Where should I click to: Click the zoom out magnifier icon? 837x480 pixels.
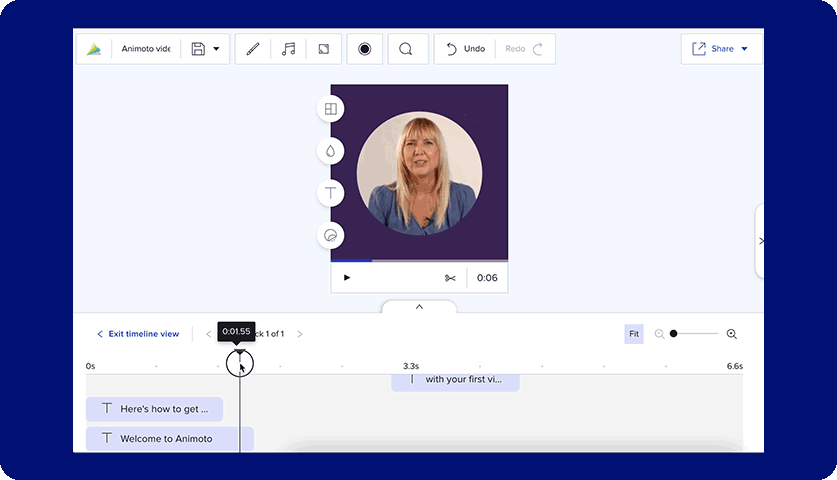point(659,334)
